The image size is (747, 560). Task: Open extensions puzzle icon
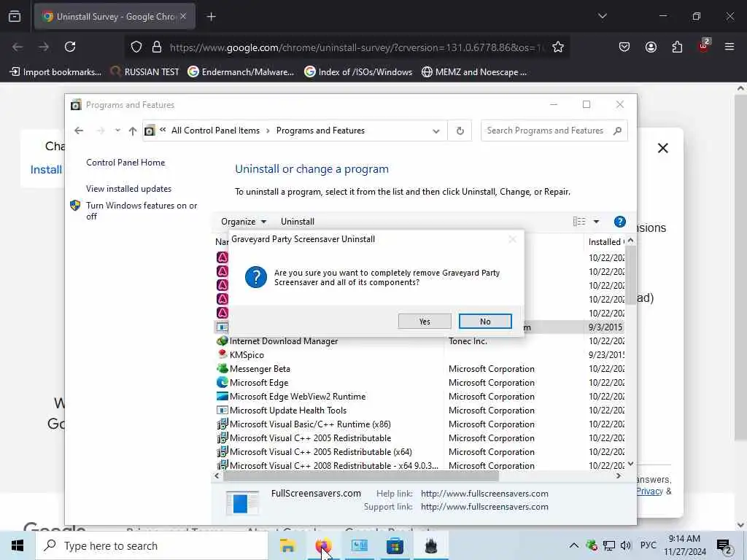click(677, 47)
